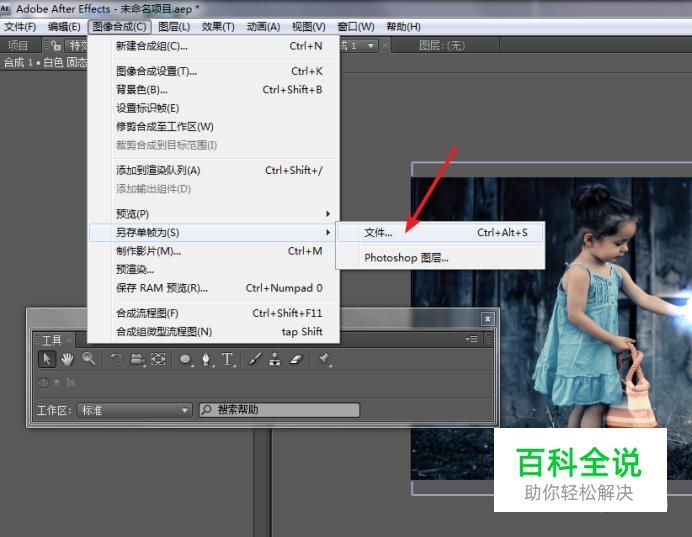Expand the 预览(P) submenu
The height and width of the screenshot is (537, 692).
[214, 214]
